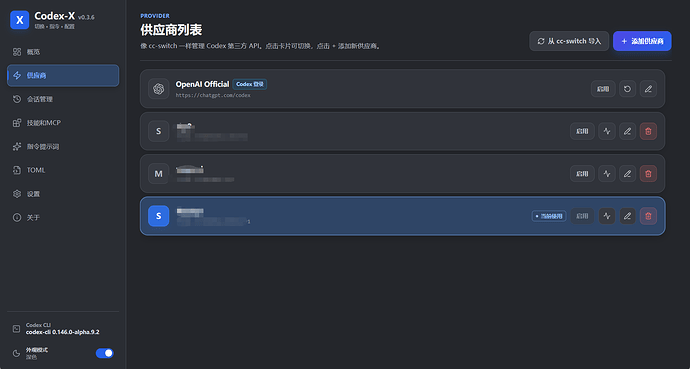690x369 pixels.
Task: Click 启用 on the unselected S provider row
Action: click(x=582, y=131)
